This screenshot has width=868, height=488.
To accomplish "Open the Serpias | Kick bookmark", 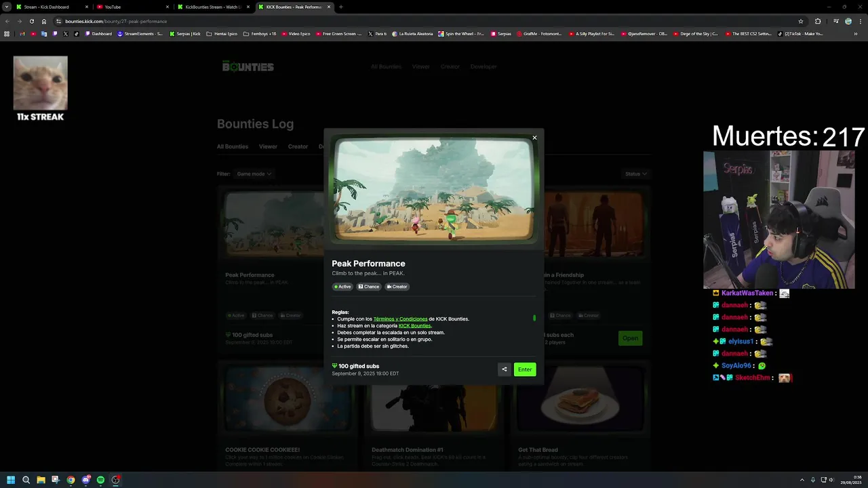I will (x=185, y=33).
